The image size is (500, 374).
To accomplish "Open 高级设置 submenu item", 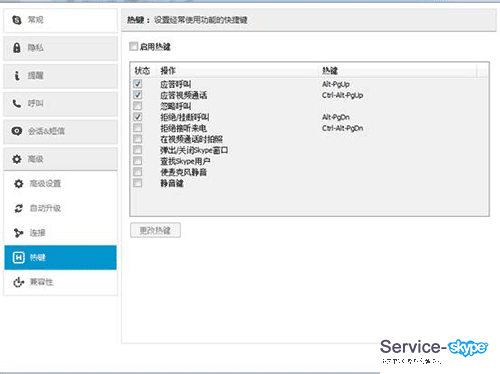I will [60, 184].
